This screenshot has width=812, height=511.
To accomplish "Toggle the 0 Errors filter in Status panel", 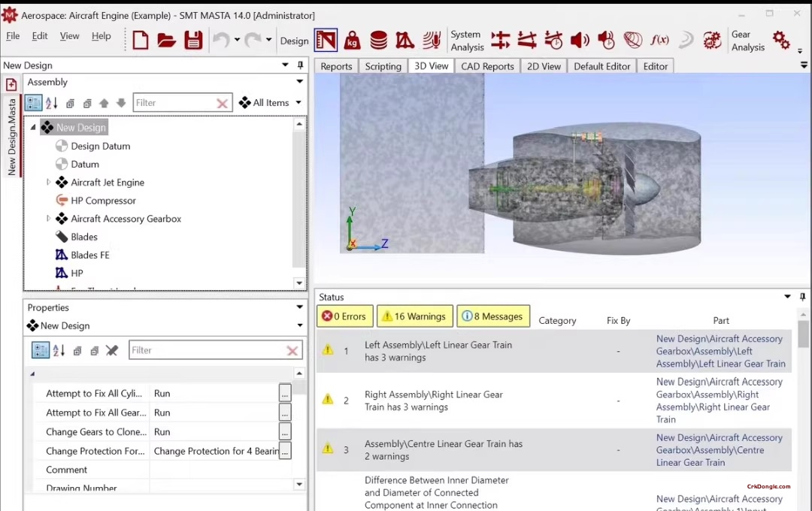I will (344, 316).
